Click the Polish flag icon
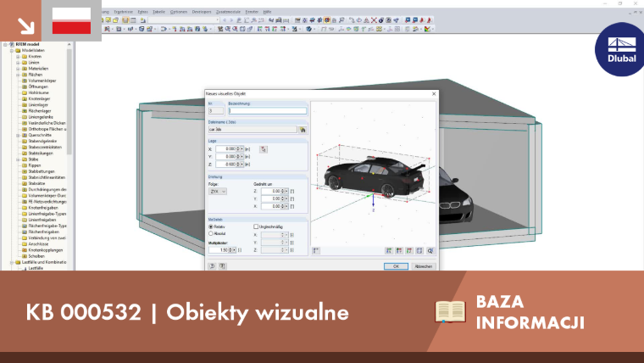 71,20
